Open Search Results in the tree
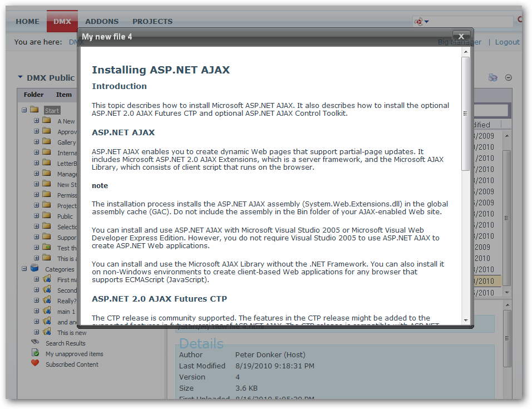This screenshot has width=532, height=409. tap(66, 343)
